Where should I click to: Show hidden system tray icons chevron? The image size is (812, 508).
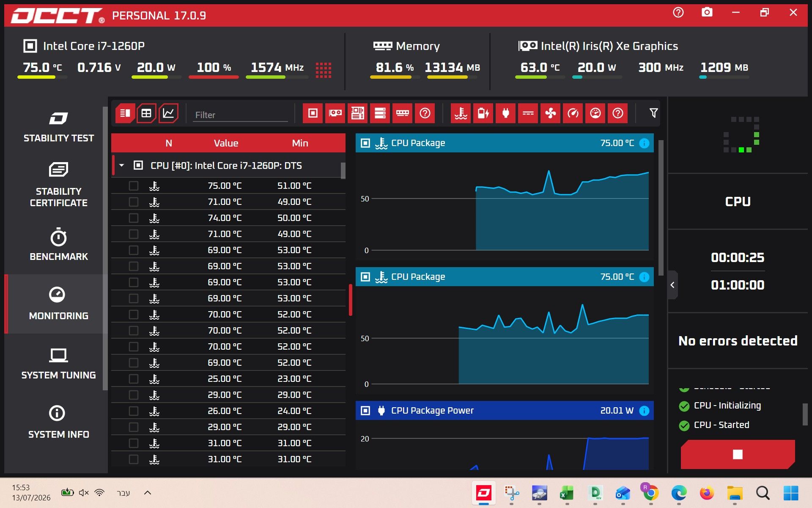148,493
